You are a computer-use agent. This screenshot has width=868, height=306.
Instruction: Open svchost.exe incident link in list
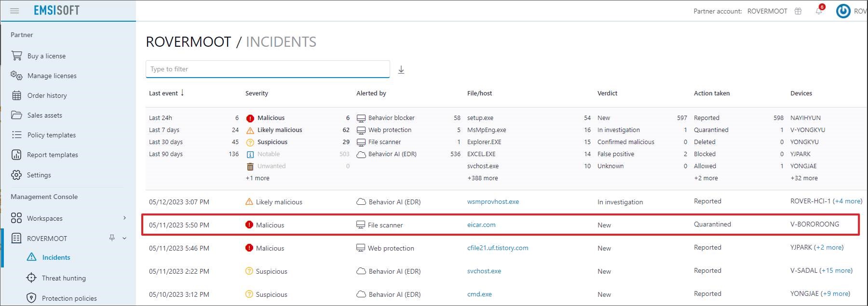(x=484, y=271)
